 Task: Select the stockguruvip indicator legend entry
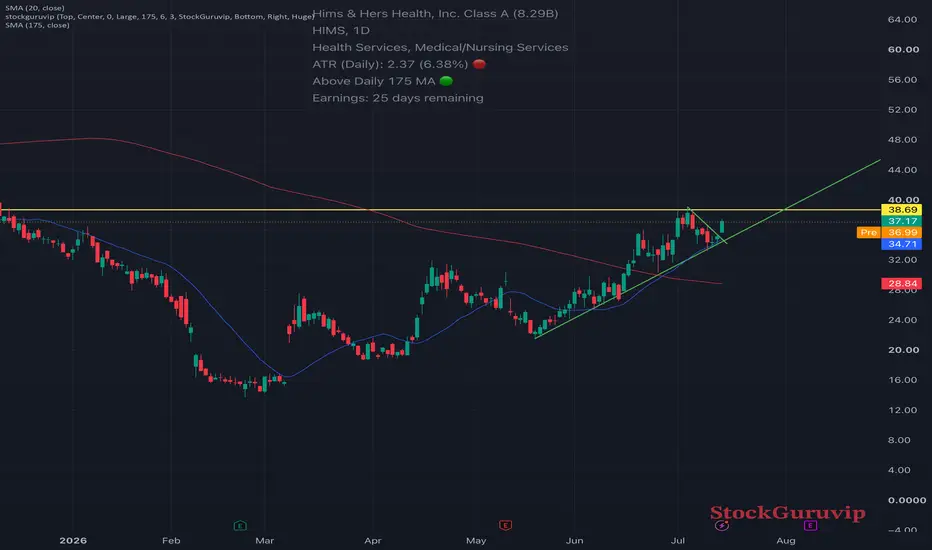[159, 17]
